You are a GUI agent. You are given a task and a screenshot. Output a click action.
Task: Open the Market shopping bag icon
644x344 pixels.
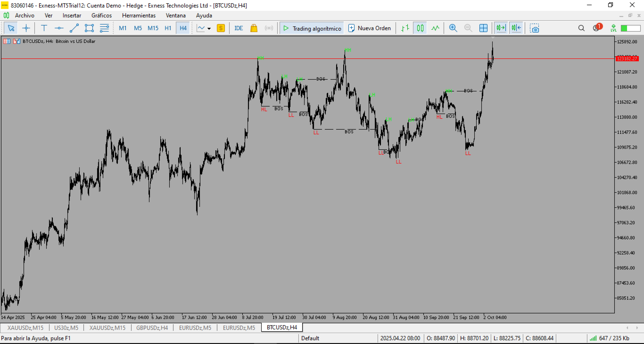coord(254,28)
